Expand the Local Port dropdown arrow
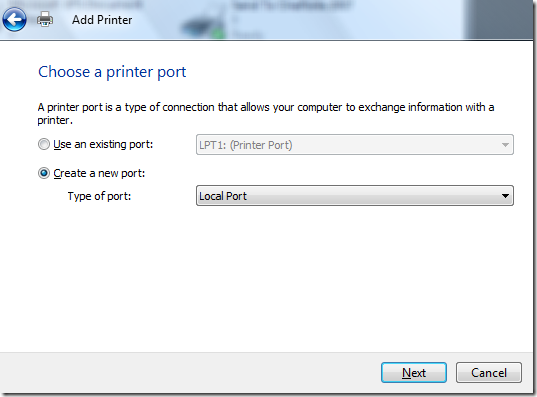Viewport: 537px width, 397px height. (505, 196)
